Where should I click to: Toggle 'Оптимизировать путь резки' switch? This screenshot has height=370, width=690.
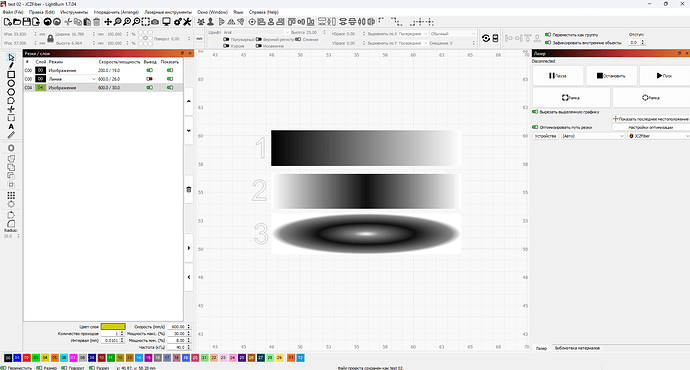tap(535, 127)
